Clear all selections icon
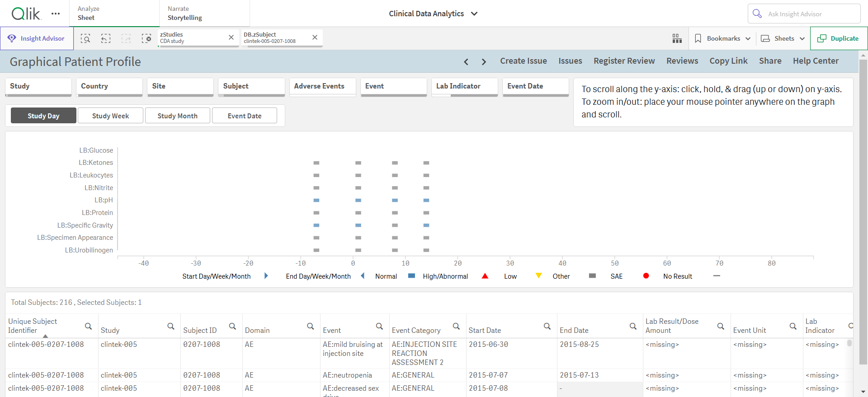This screenshot has height=397, width=868. coord(146,38)
